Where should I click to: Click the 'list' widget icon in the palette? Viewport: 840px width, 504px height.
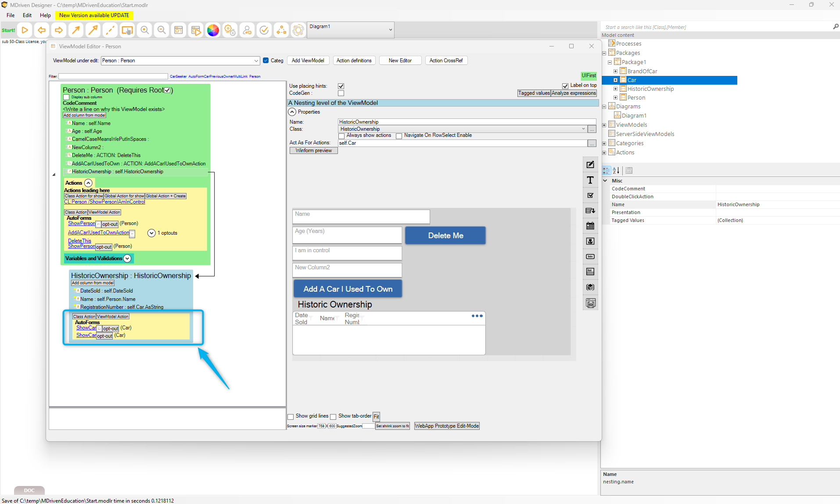click(590, 272)
